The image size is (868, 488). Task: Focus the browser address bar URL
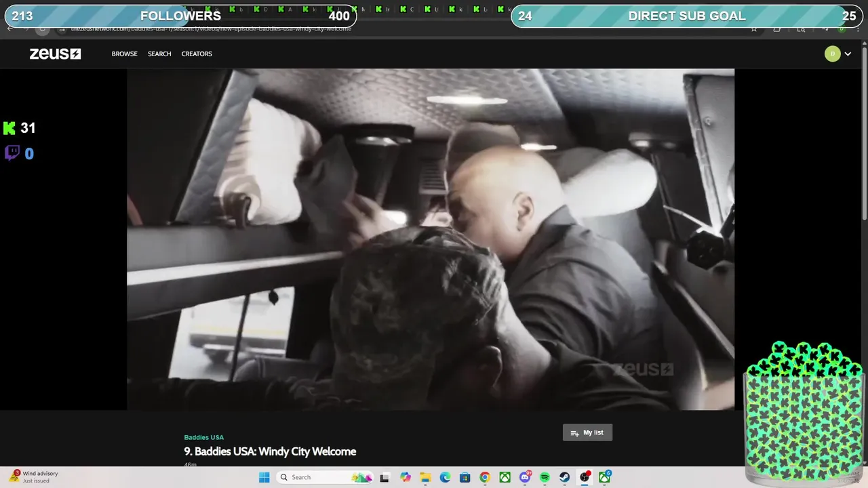coord(211,28)
